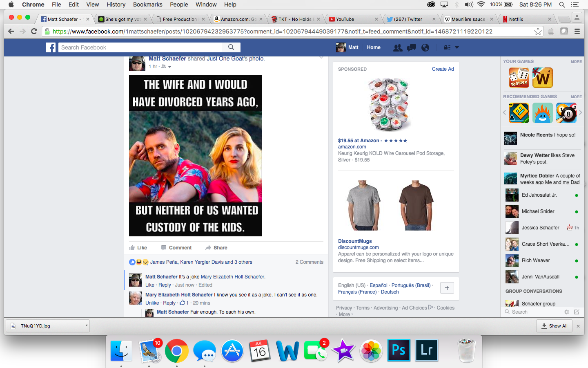Like the shared post

138,248
